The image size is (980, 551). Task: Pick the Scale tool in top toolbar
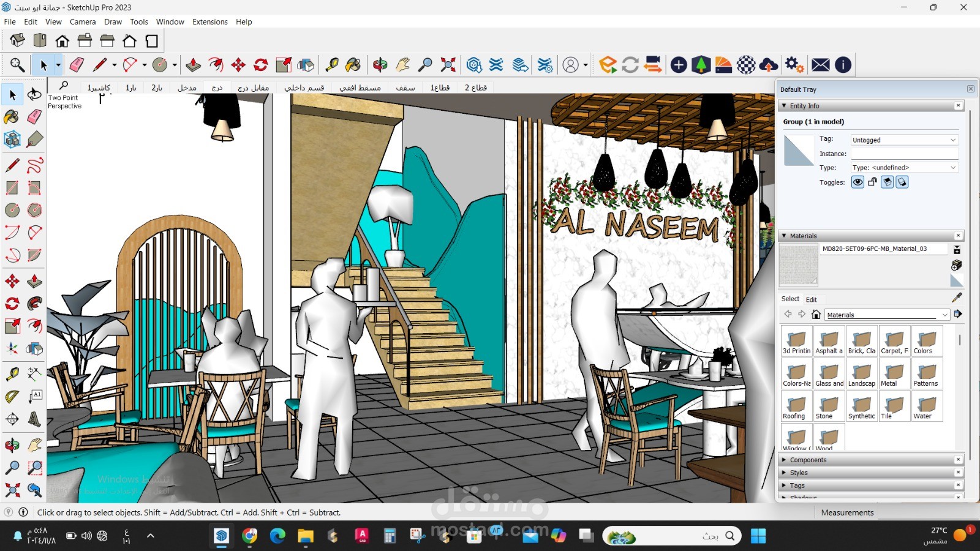[284, 64]
